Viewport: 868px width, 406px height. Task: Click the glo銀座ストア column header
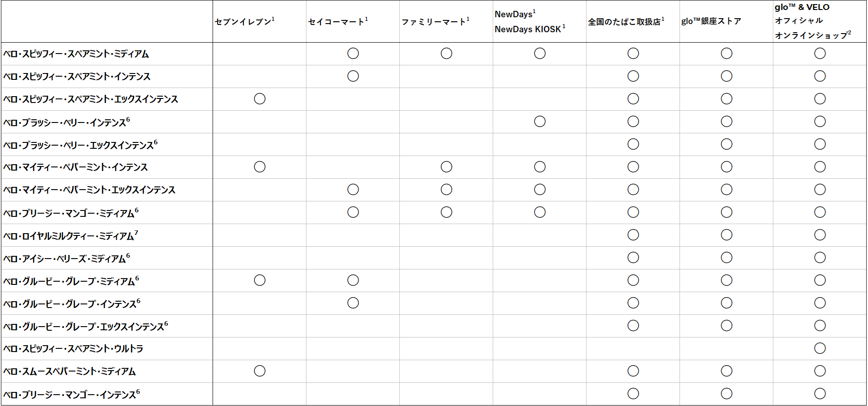point(711,21)
